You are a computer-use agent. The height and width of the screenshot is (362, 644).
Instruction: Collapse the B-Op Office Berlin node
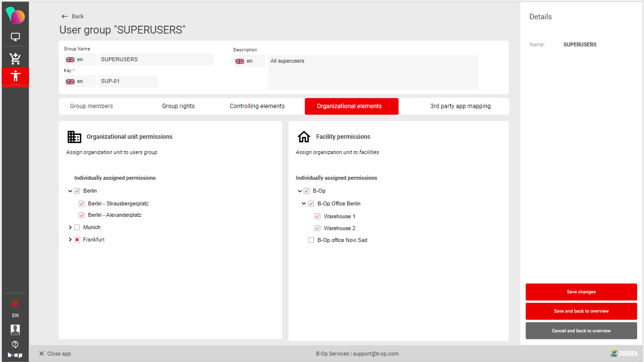[x=304, y=204]
